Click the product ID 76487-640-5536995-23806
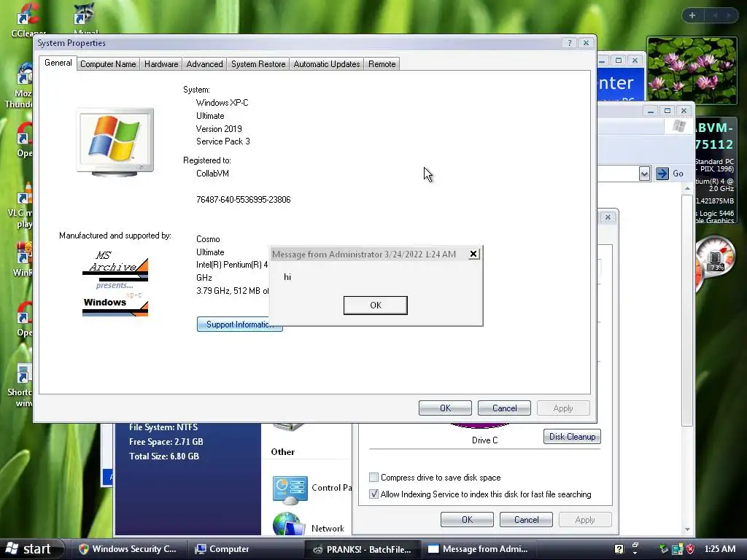This screenshot has width=747, height=560. click(x=244, y=200)
